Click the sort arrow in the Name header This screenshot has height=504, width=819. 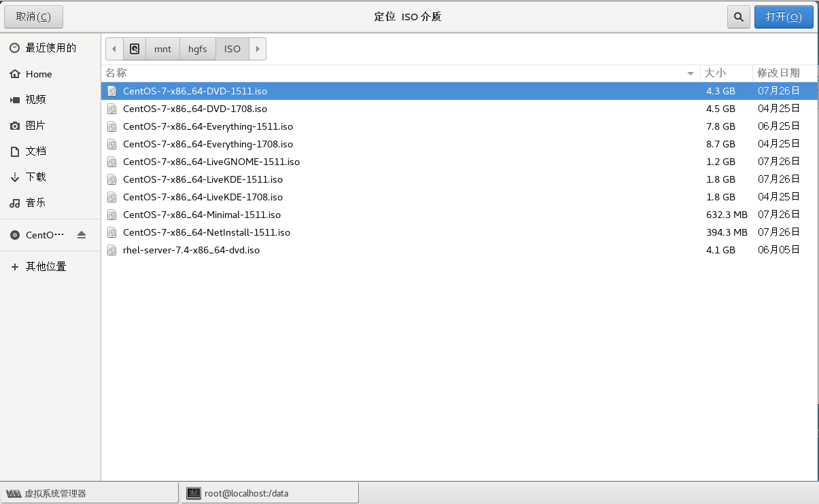point(691,73)
